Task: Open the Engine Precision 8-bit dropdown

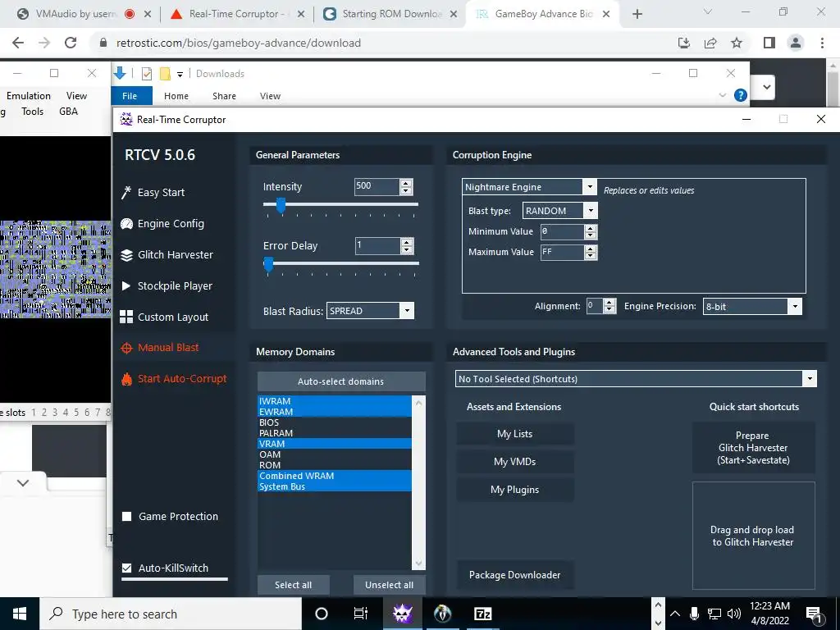Action: coord(795,307)
